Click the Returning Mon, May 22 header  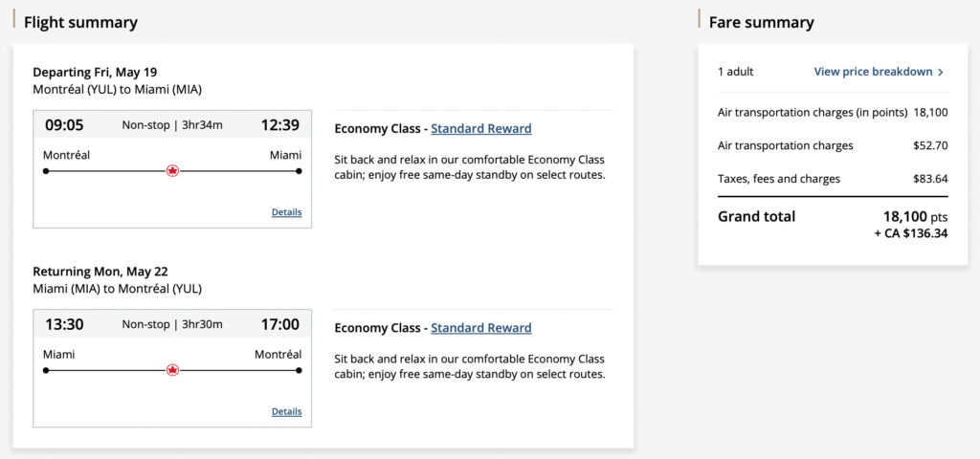pos(100,271)
